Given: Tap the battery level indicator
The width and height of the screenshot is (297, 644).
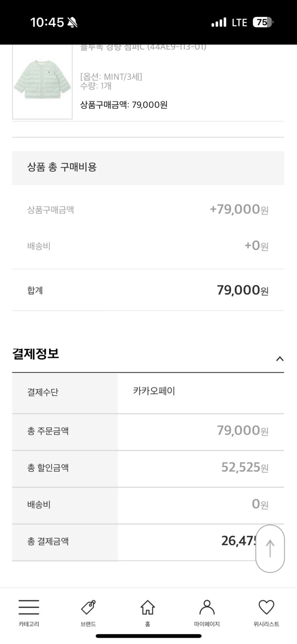Looking at the screenshot, I should click(x=263, y=22).
